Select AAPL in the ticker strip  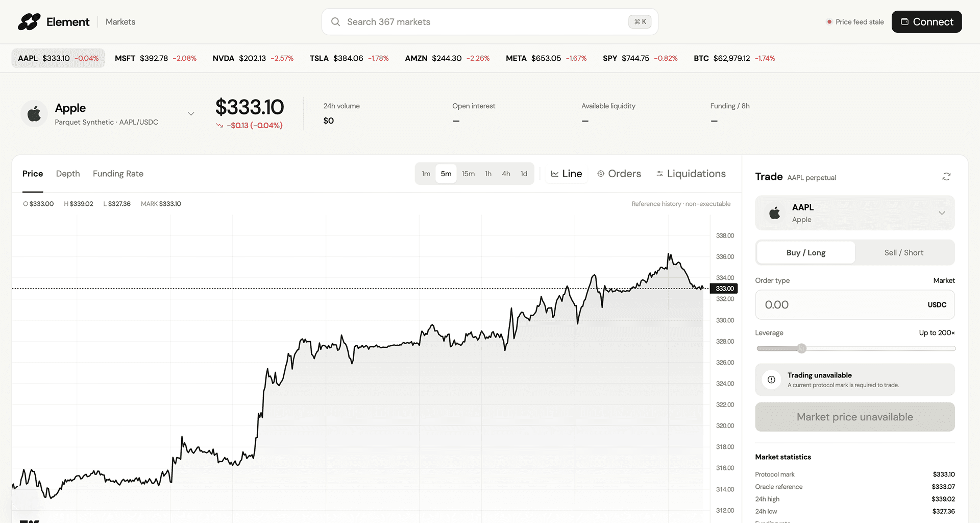point(58,58)
